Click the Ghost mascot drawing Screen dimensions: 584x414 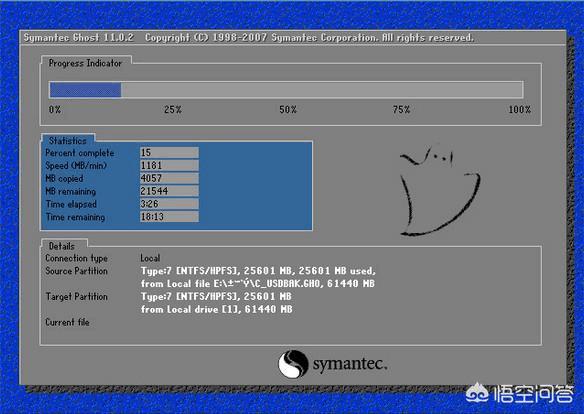coord(440,191)
